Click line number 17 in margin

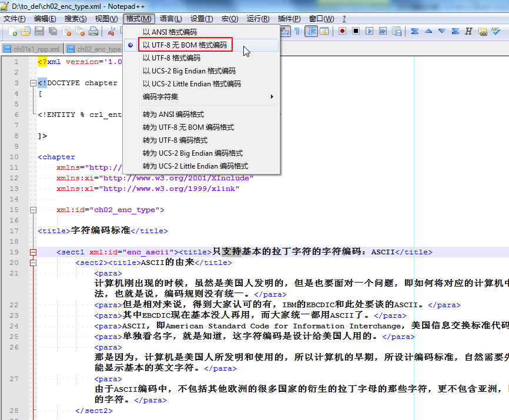(x=14, y=231)
